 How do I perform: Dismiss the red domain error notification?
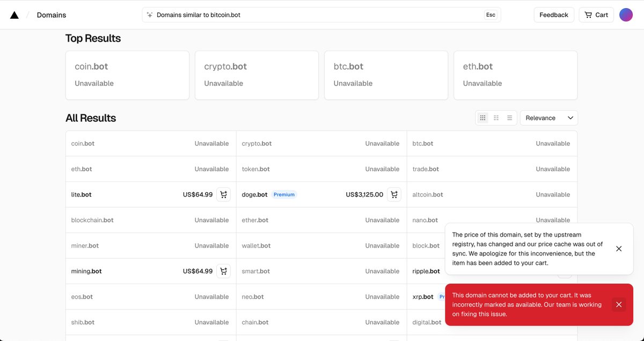619,304
